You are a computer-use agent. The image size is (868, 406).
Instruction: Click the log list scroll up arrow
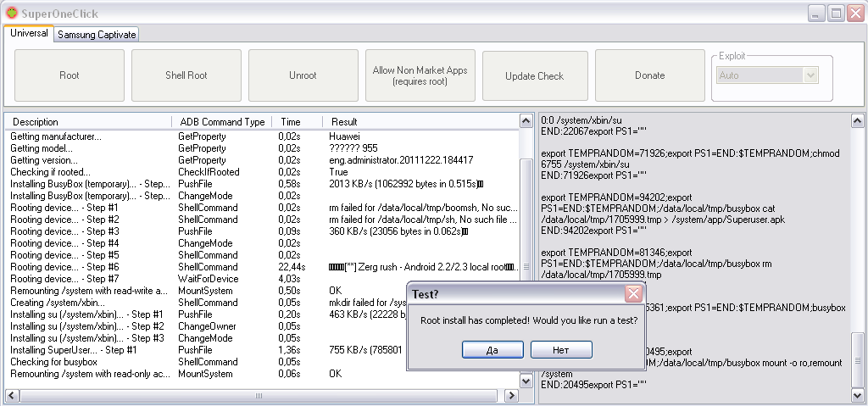526,120
